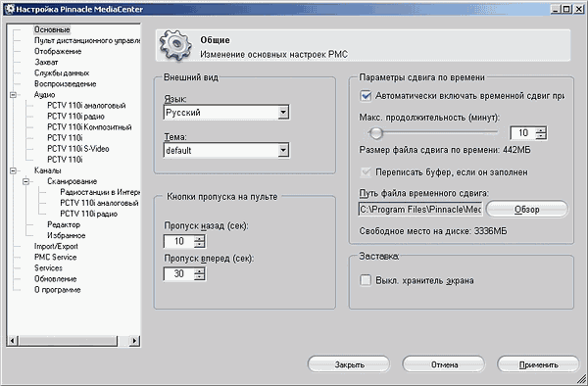Decrease Пропуск вперед seconds value

200,276
